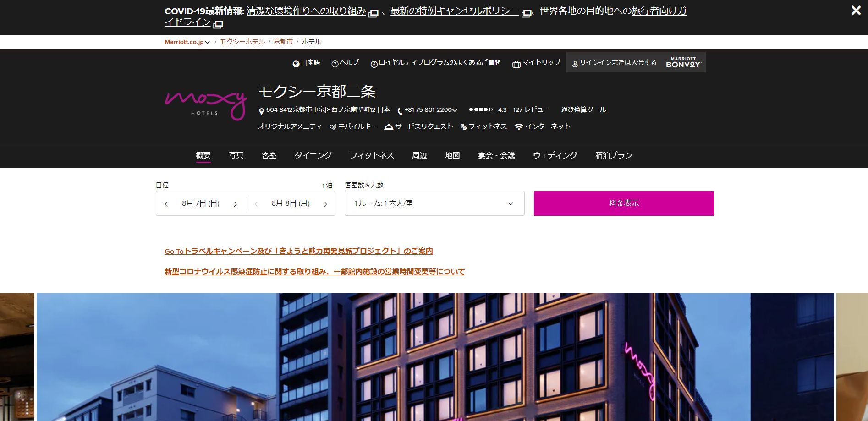Open the 最新の特例キャンセルポリシー link

[x=454, y=11]
